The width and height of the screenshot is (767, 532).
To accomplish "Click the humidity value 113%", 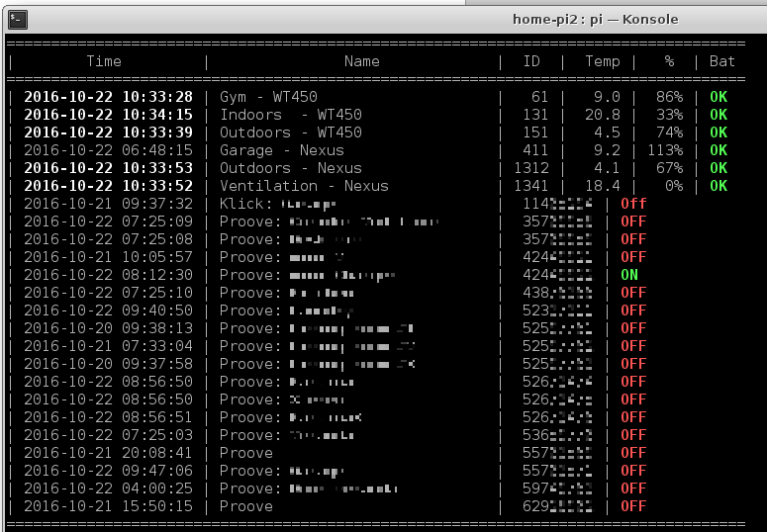I will [665, 150].
